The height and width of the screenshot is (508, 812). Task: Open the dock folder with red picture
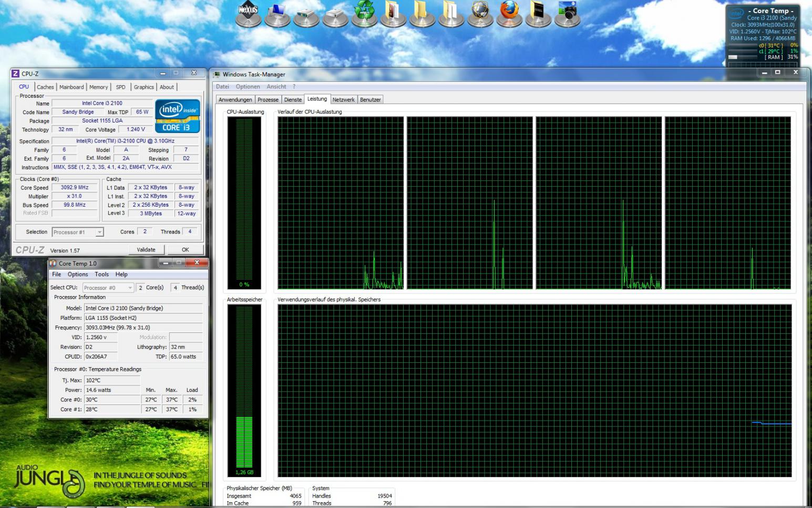pos(393,14)
